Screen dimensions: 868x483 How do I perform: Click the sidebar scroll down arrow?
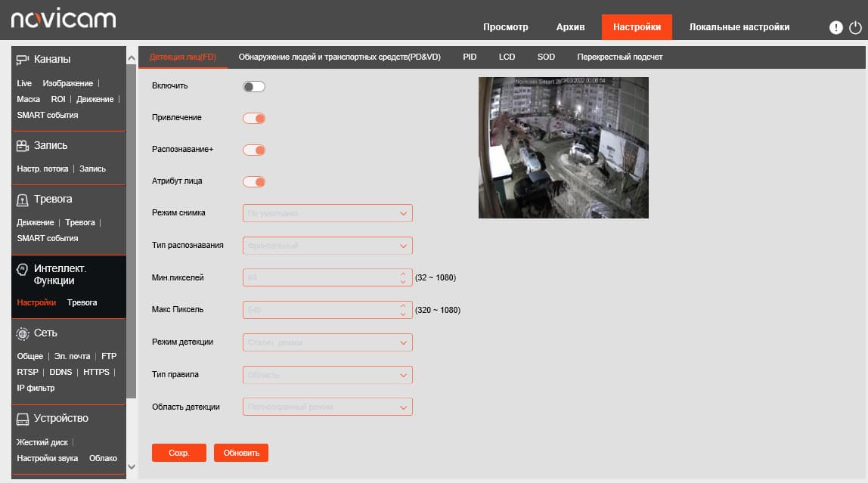click(x=132, y=466)
